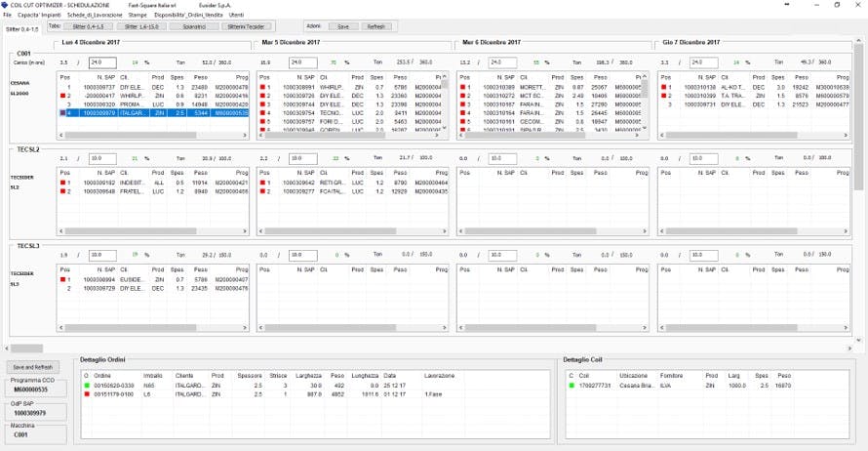Click OdP SAP value 1000309979

[30, 413]
